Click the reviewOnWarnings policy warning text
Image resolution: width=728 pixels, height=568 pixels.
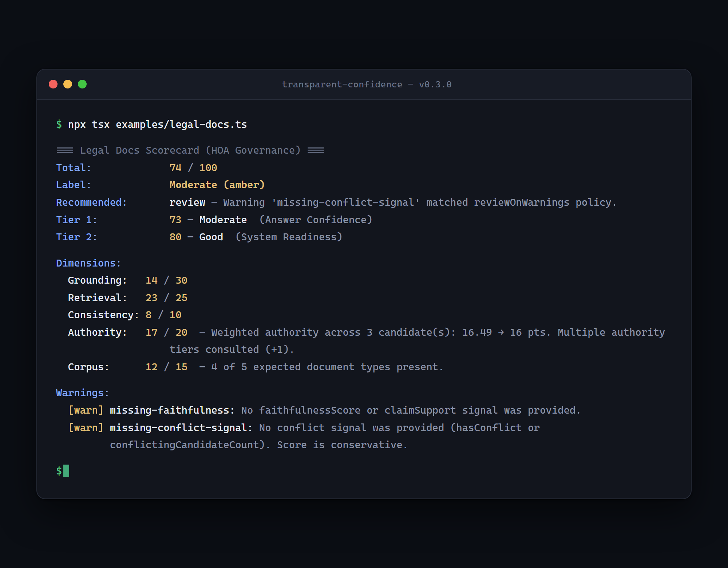[x=420, y=202]
